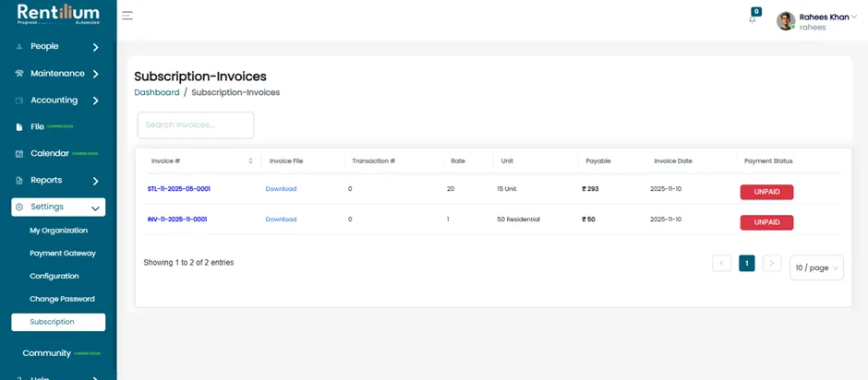Click Rahees Khan's profile avatar
The width and height of the screenshot is (868, 380).
coord(786,21)
